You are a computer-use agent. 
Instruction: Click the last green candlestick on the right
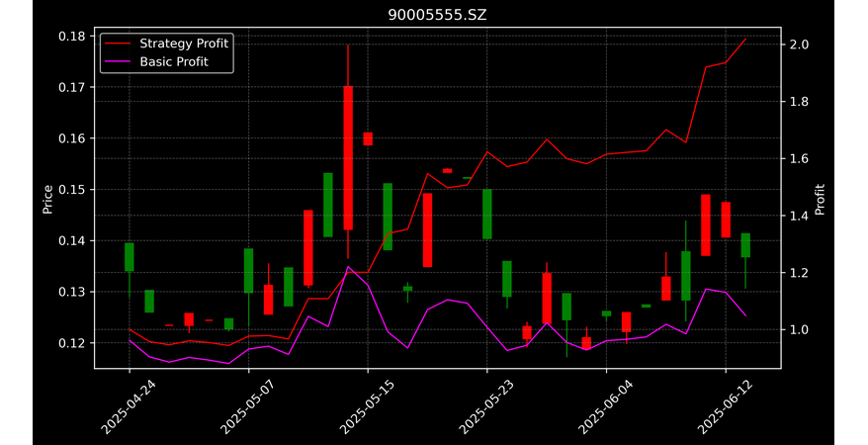[745, 245]
